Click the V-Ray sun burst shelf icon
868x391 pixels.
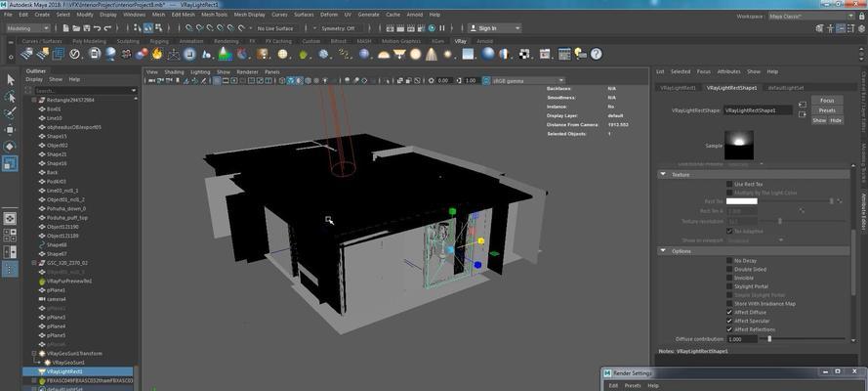pyautogui.click(x=447, y=54)
